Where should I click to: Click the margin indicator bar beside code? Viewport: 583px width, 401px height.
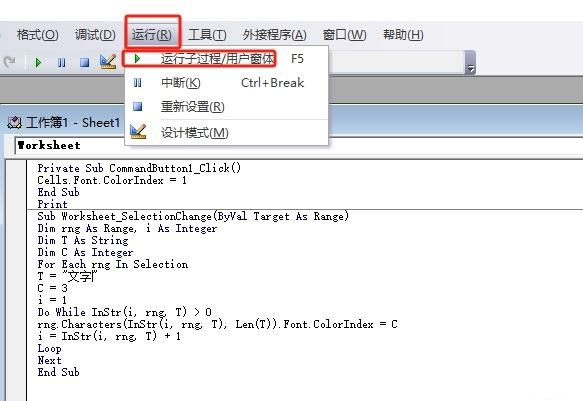pyautogui.click(x=16, y=280)
